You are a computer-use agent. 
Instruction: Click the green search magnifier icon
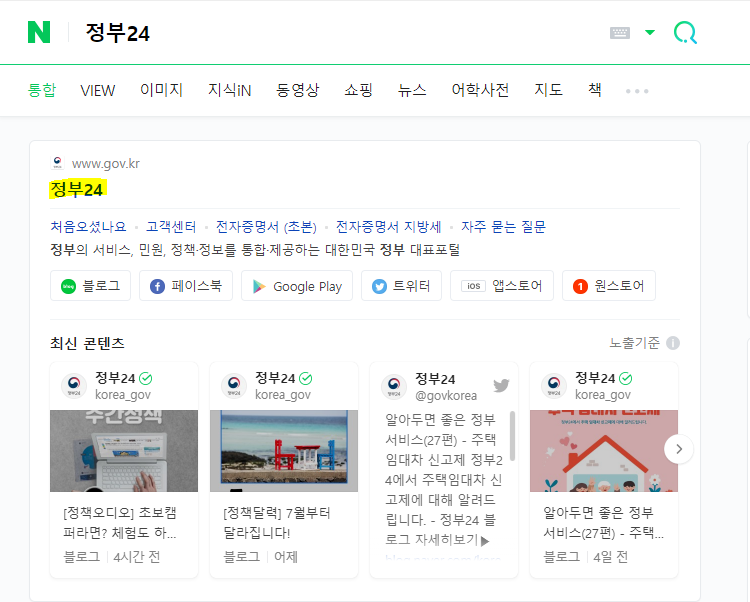point(685,33)
